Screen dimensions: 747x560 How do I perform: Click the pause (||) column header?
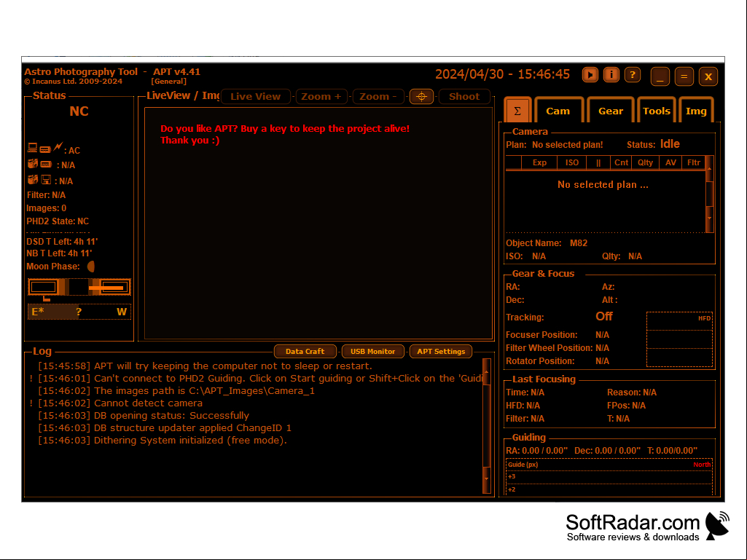(x=598, y=162)
